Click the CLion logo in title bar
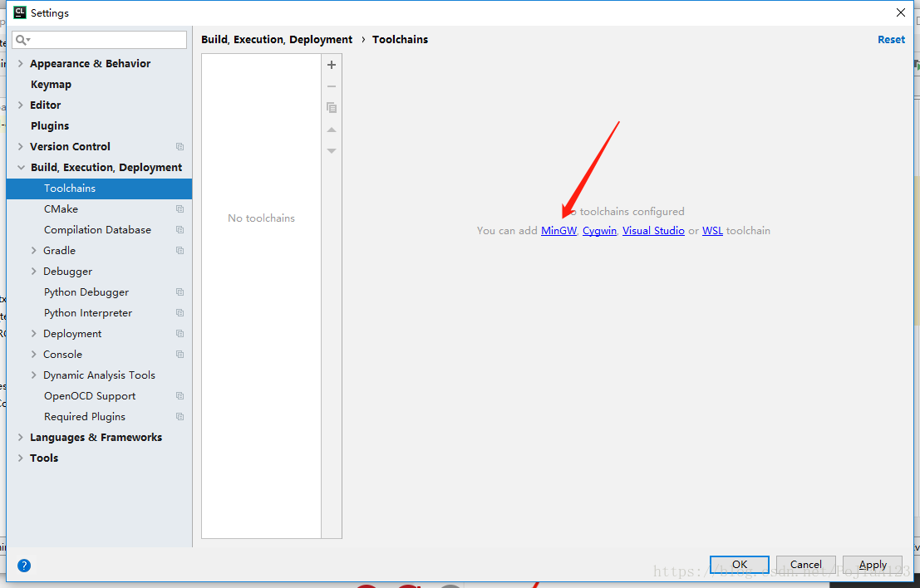 (19, 12)
